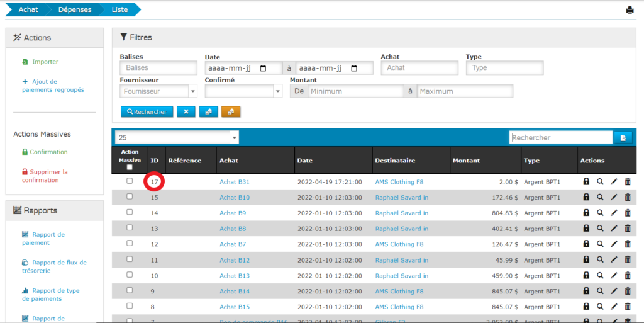Clear filters with the X button
This screenshot has width=644, height=323.
(x=186, y=111)
